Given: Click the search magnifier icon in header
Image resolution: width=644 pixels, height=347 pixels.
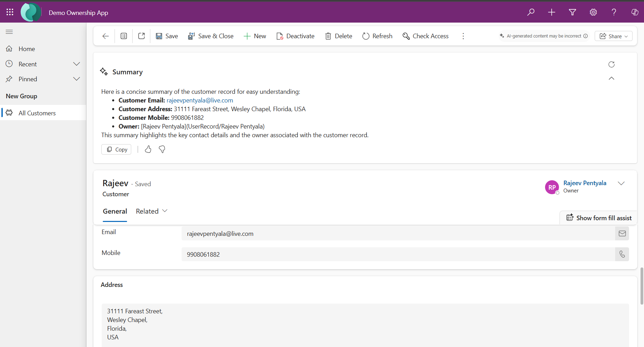Looking at the screenshot, I should tap(530, 13).
